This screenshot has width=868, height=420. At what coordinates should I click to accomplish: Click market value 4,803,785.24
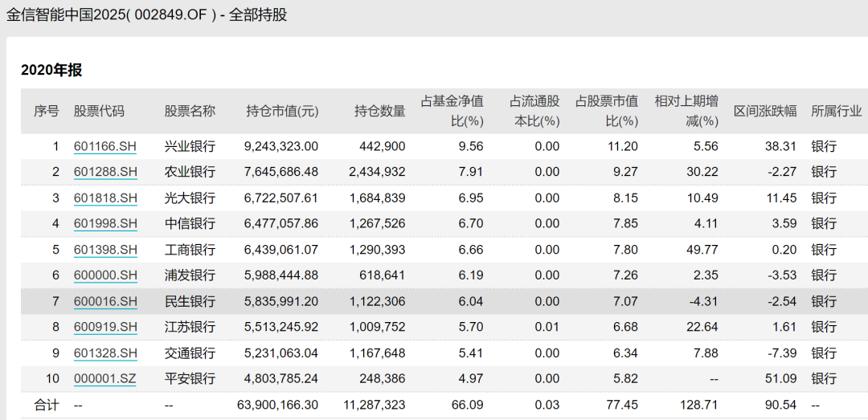pyautogui.click(x=281, y=379)
